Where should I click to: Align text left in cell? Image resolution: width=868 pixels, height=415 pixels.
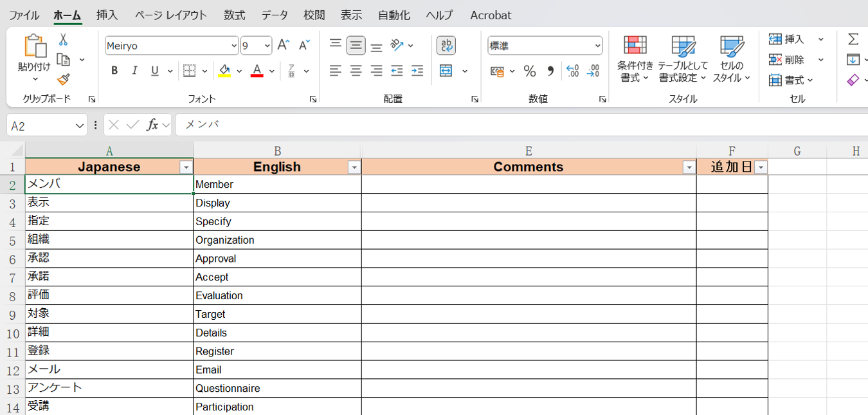(x=336, y=71)
